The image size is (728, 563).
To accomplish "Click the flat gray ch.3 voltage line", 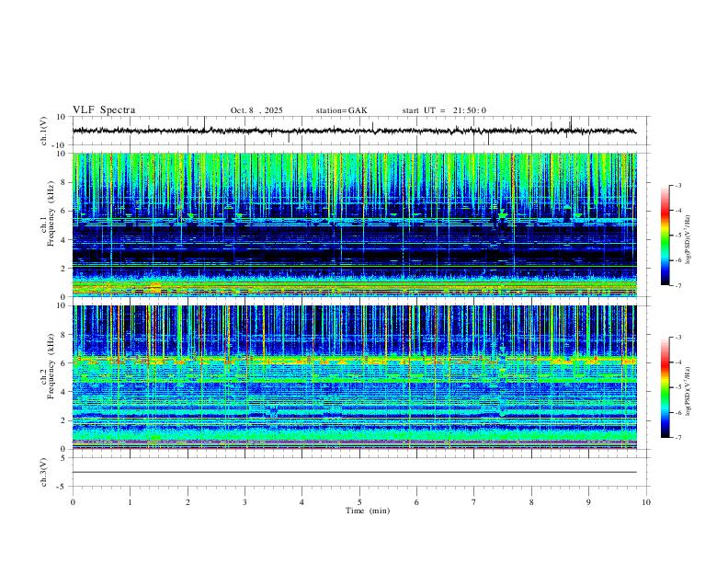I will tap(354, 472).
